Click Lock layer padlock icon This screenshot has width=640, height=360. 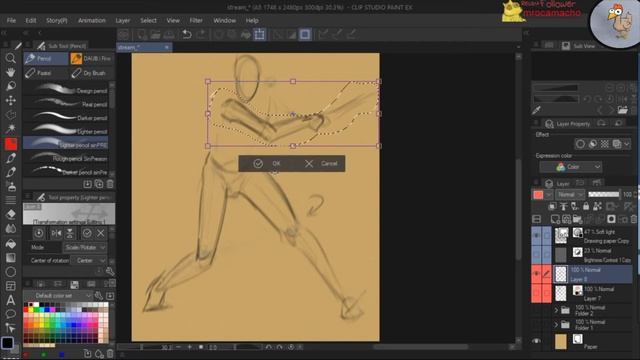coord(586,207)
